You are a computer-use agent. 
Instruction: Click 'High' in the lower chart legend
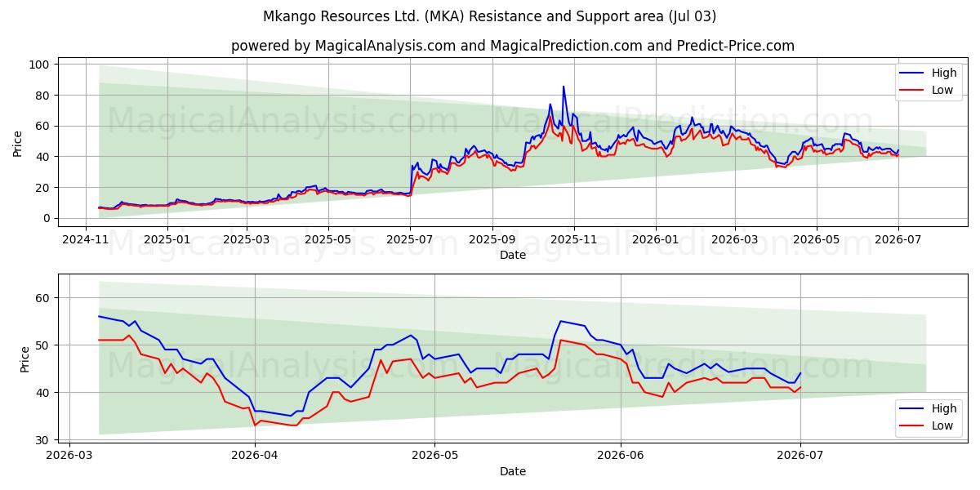click(x=943, y=408)
